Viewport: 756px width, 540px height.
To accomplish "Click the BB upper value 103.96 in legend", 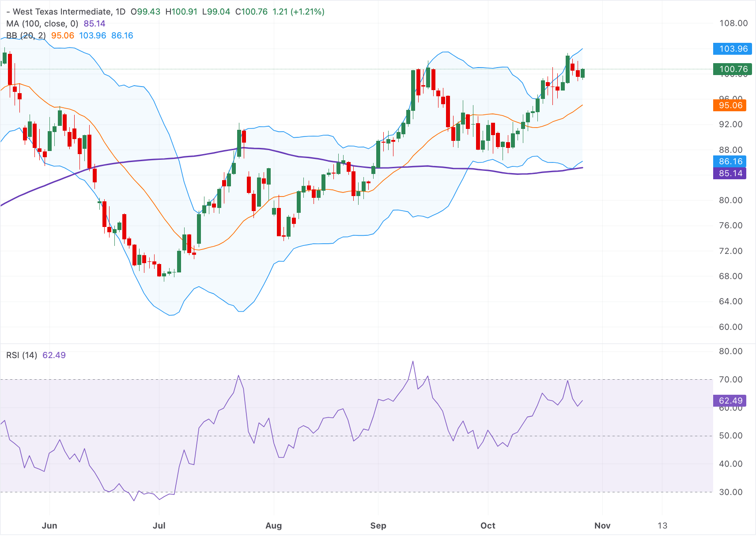I will tap(93, 36).
